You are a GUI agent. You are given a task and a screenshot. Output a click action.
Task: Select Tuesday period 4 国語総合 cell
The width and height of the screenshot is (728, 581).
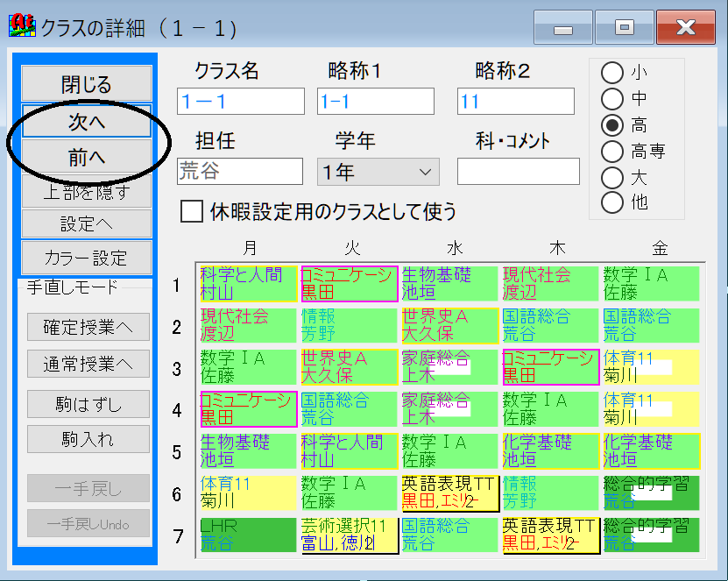(x=350, y=409)
